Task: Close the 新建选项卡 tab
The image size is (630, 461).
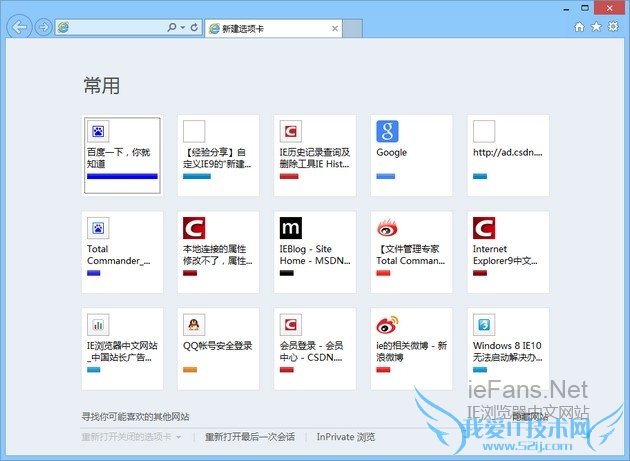Action: click(x=335, y=29)
